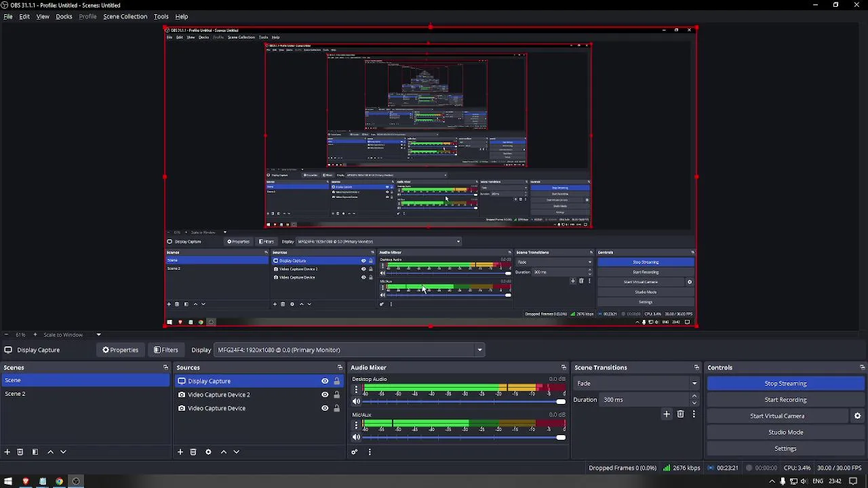Open the Display monitor dropdown

click(349, 350)
